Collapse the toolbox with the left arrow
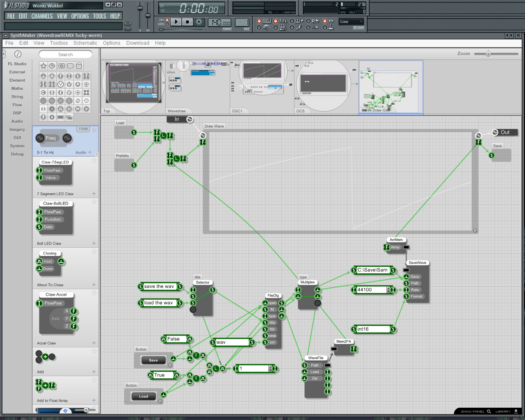The image size is (525, 420). tap(4, 54)
